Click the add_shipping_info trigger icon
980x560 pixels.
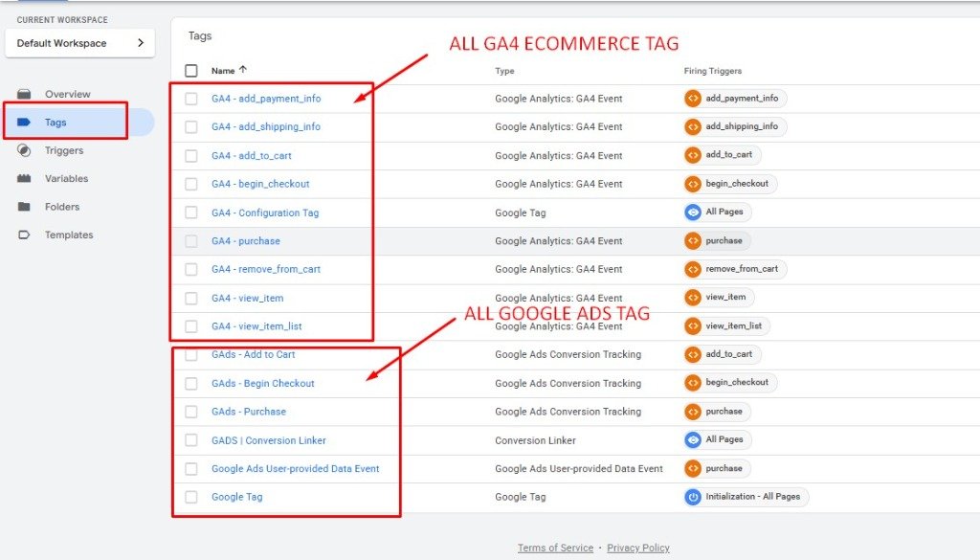(x=693, y=127)
